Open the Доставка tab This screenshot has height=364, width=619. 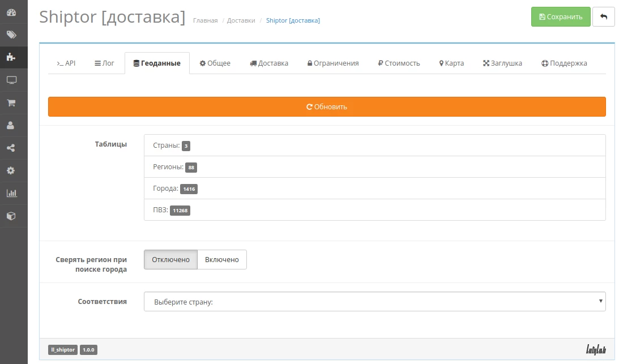tap(269, 63)
